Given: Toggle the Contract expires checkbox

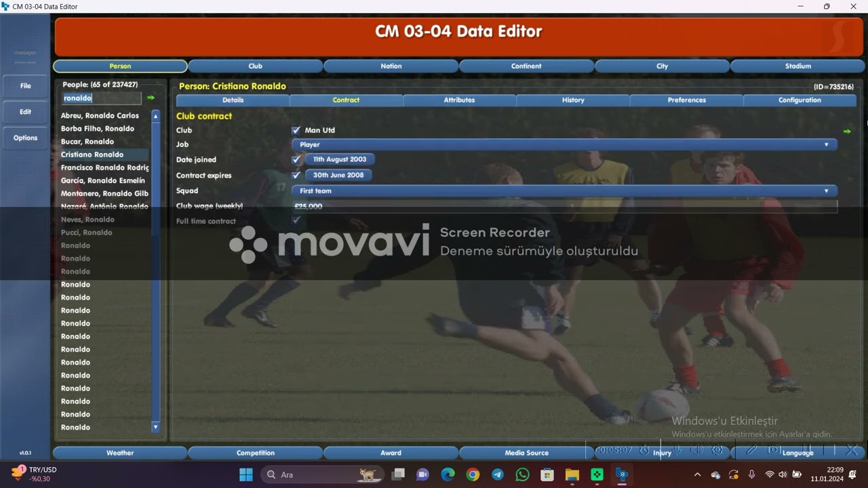Looking at the screenshot, I should pos(296,175).
